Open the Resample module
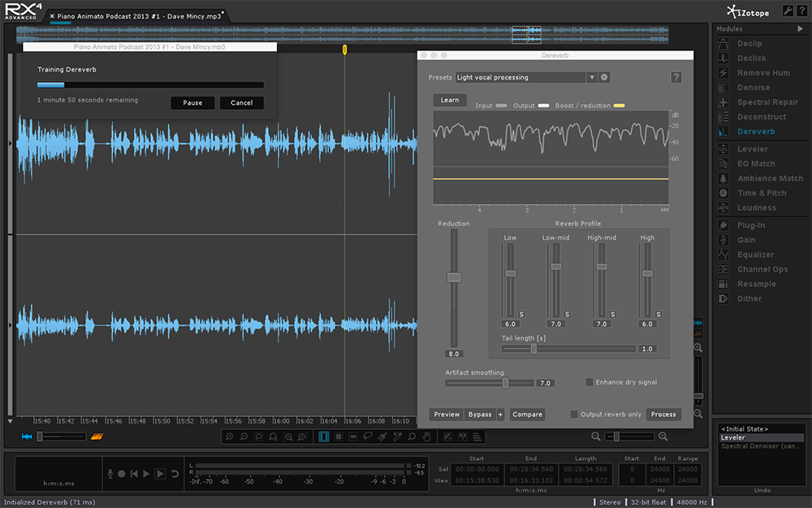This screenshot has width=812, height=508. click(x=757, y=284)
